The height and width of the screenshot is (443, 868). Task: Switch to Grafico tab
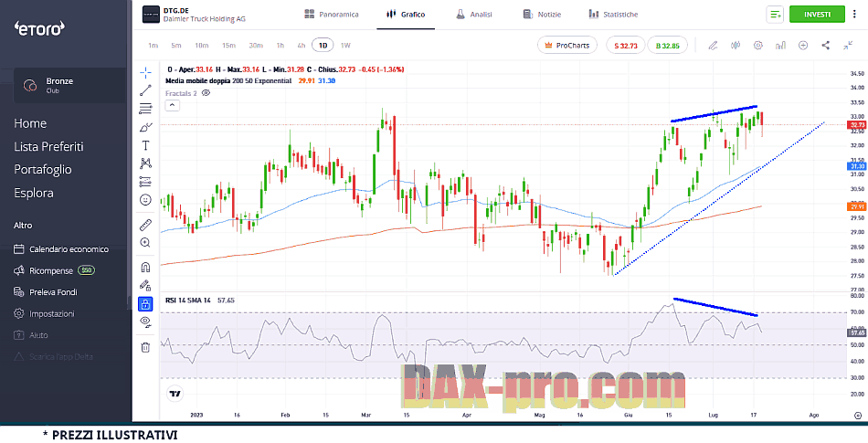[x=406, y=15]
